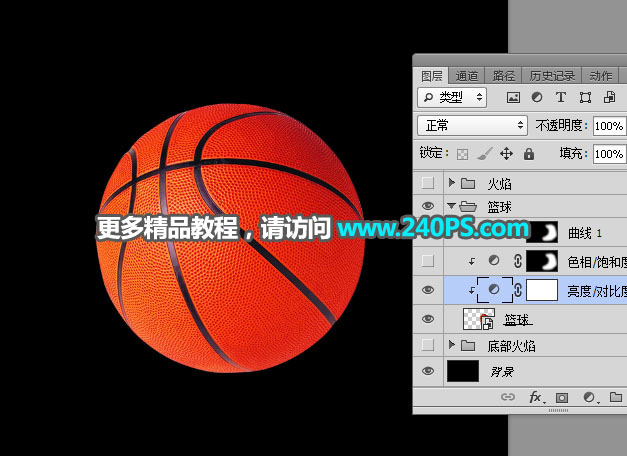Show the 火焰 group visibility box
Screen dimensions: 627x456
(x=428, y=183)
